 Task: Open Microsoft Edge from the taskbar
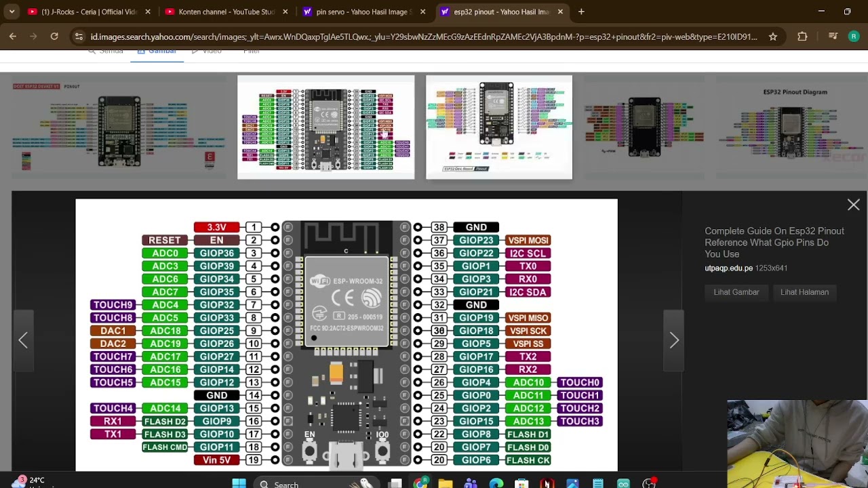click(x=496, y=484)
